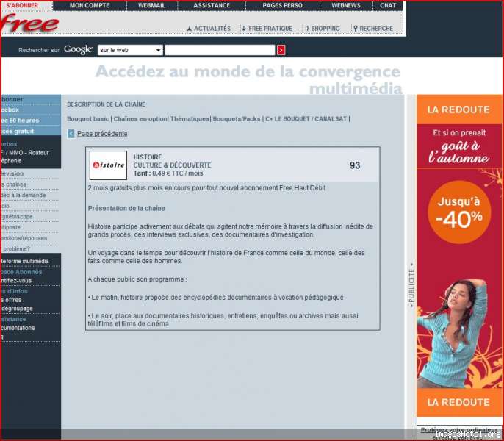Click the back arrow icon beside Page précédente
Screen dimensions: 504x441
(x=71, y=134)
